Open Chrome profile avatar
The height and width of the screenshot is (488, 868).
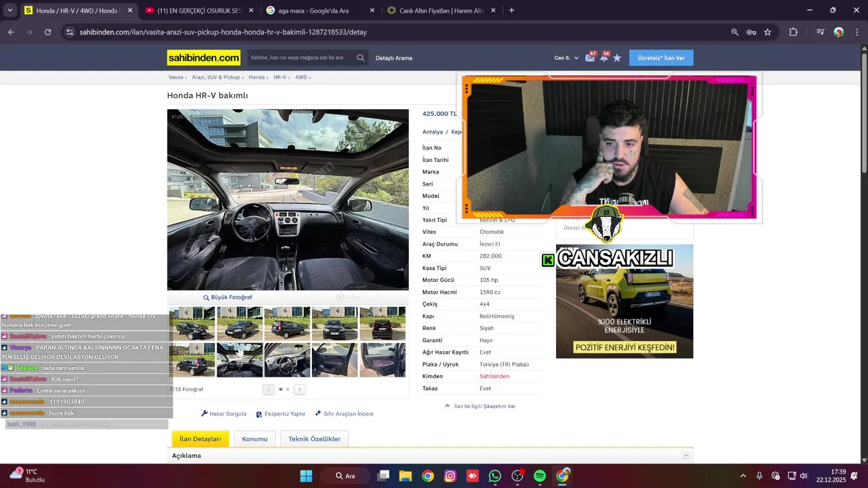coord(839,32)
